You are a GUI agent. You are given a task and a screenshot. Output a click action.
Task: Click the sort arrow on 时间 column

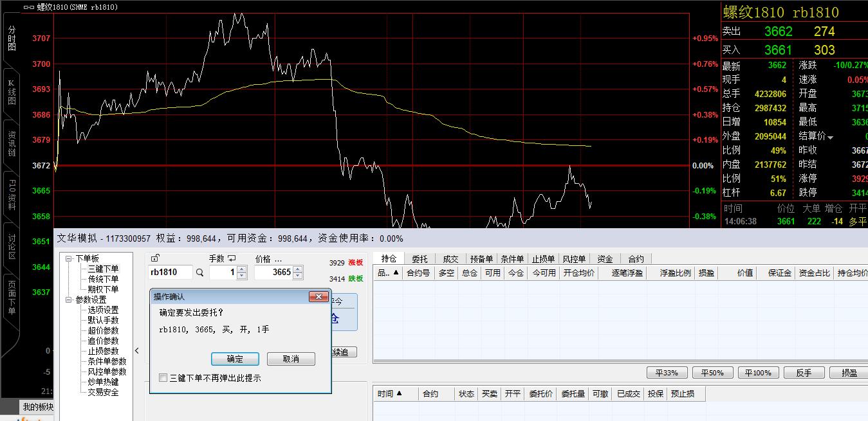399,393
